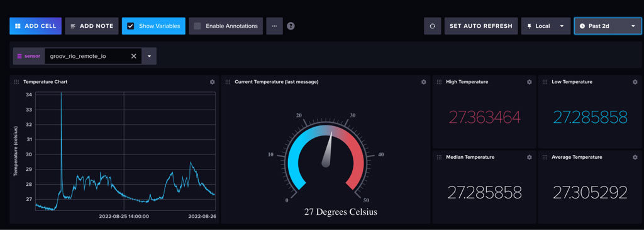The height and width of the screenshot is (230, 644).
Task: Click the white 27.285858 median value
Action: (x=485, y=193)
